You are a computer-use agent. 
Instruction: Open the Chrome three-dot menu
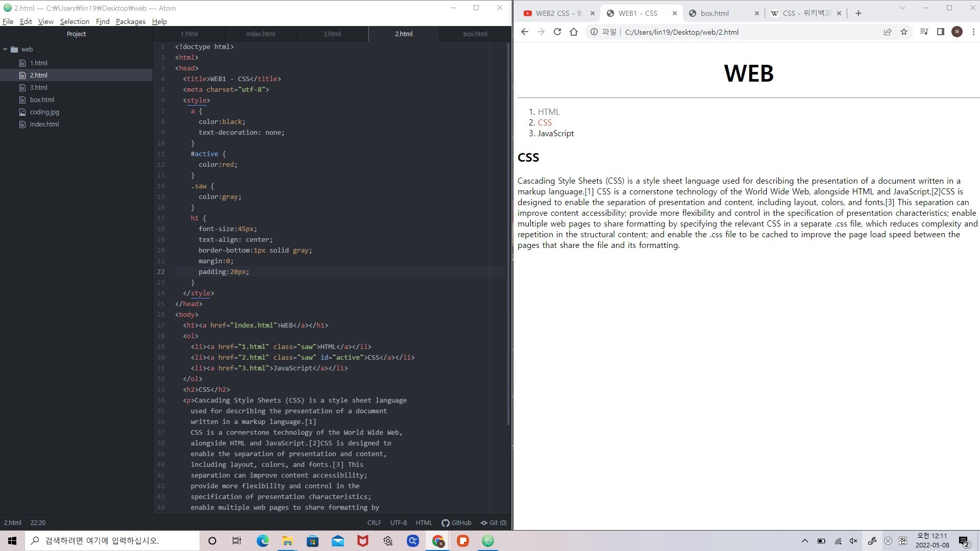[973, 32]
